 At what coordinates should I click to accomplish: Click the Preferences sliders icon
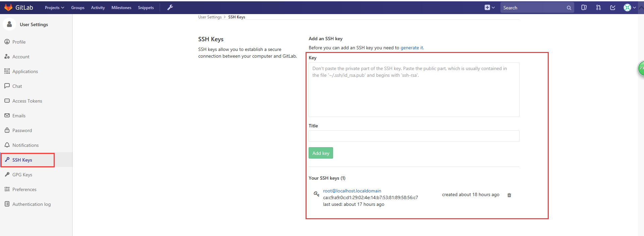[x=7, y=189]
